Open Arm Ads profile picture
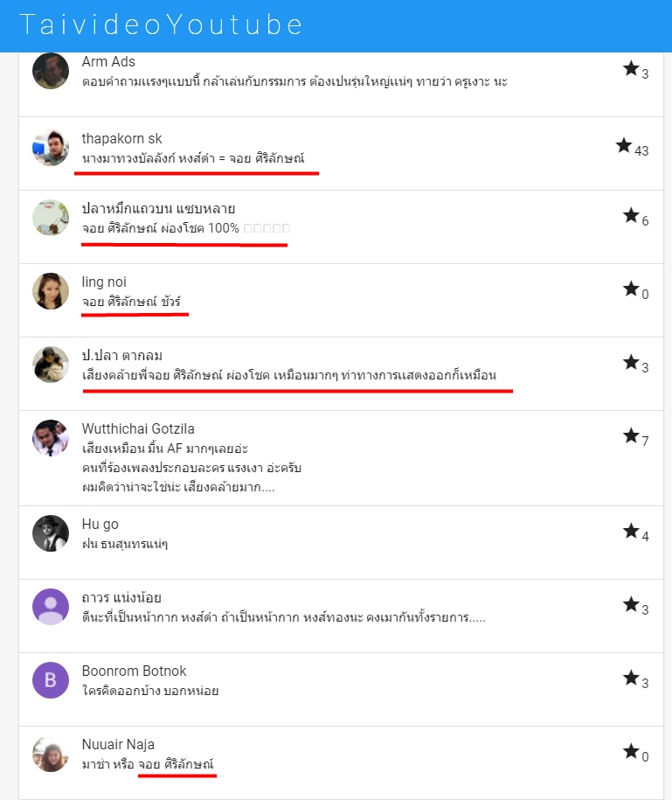Screen dimensions: 672x800 tap(51, 71)
